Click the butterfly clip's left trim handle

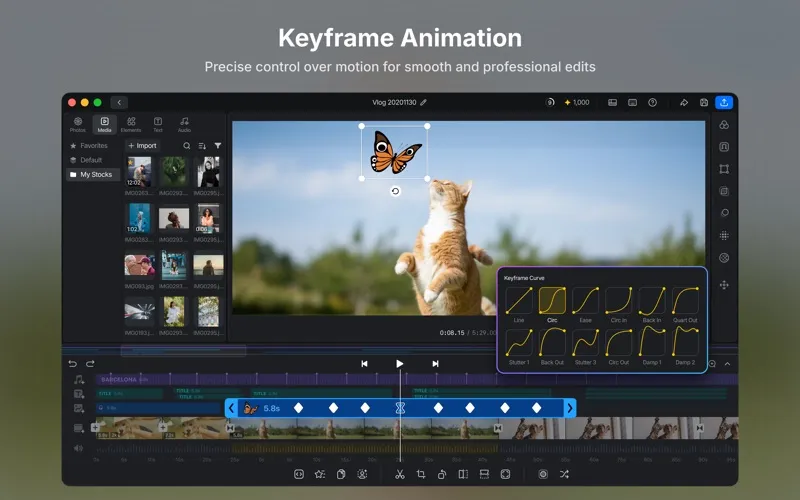point(231,408)
